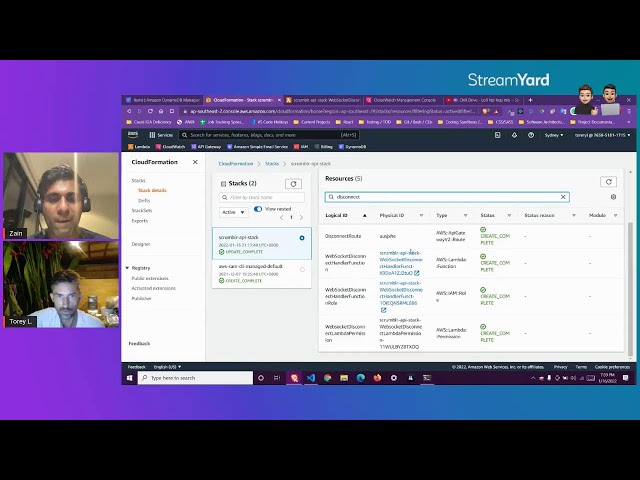This screenshot has width=640, height=480.
Task: Reload the browser page
Action: [x=150, y=111]
